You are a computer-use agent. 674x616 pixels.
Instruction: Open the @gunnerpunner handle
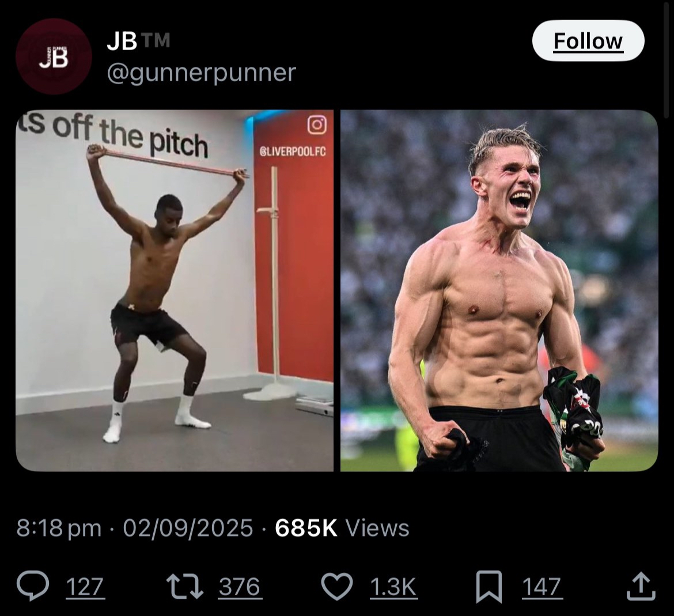coord(201,72)
